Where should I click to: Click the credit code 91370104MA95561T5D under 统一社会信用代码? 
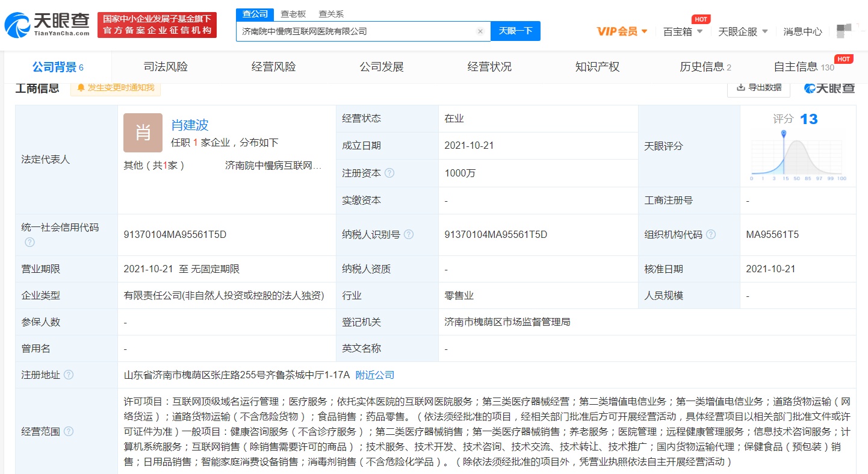(x=175, y=234)
